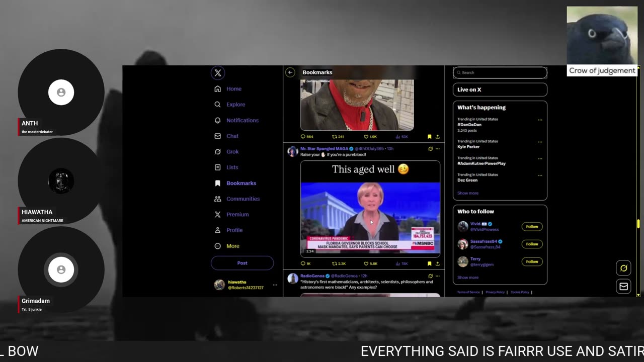
Task: Open Explore from the sidebar
Action: click(230, 105)
